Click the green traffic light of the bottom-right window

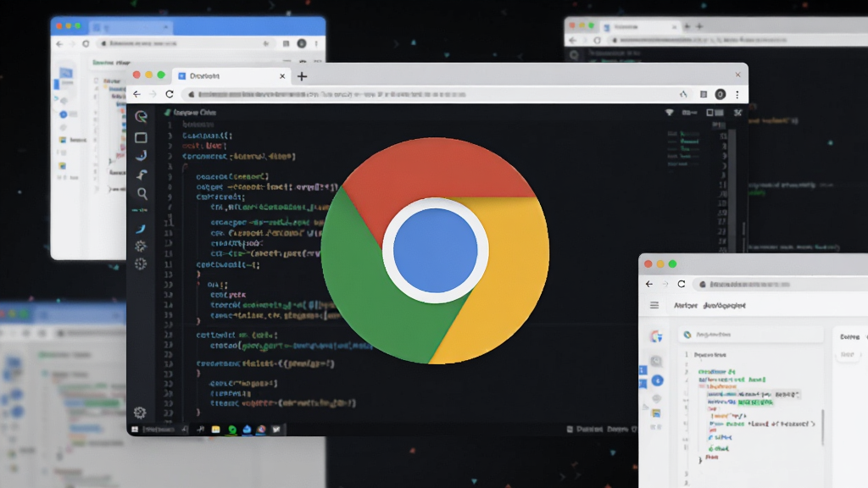672,264
